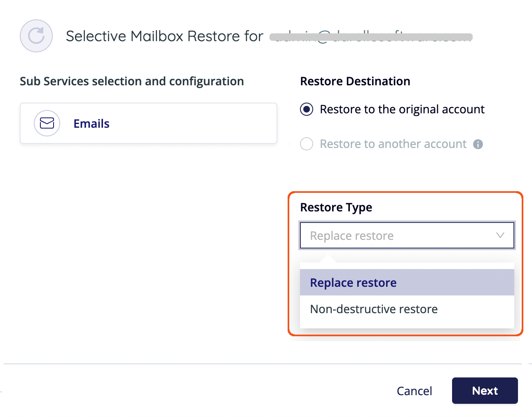Click Restore to another account label text

tap(393, 144)
